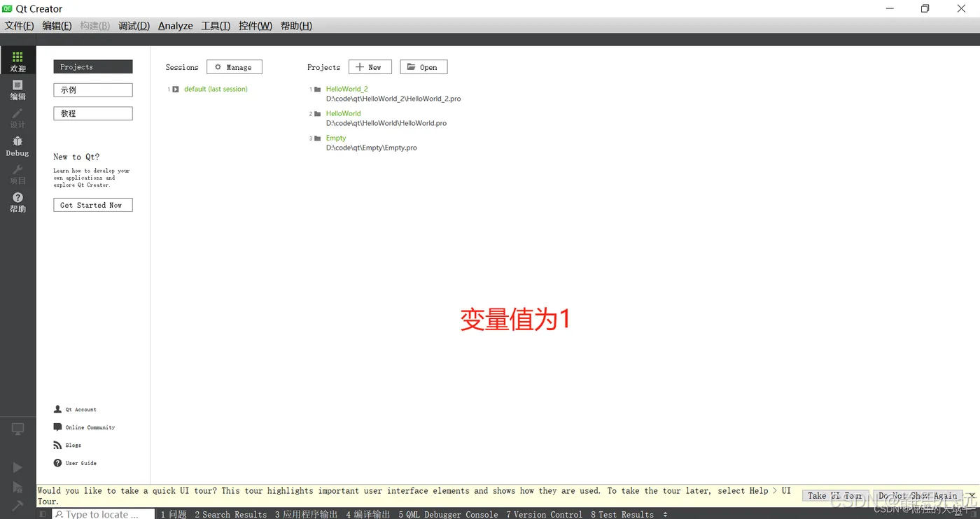Click the Open project button
The height and width of the screenshot is (519, 980).
[x=423, y=67]
